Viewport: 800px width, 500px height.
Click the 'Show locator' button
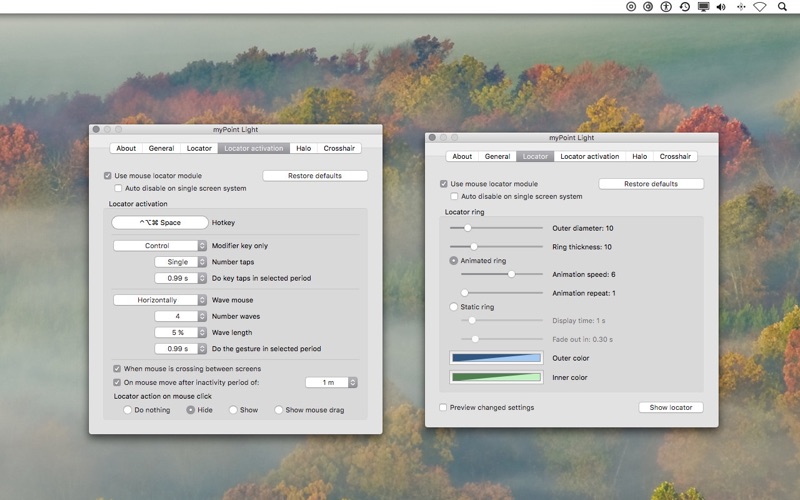pyautogui.click(x=670, y=407)
